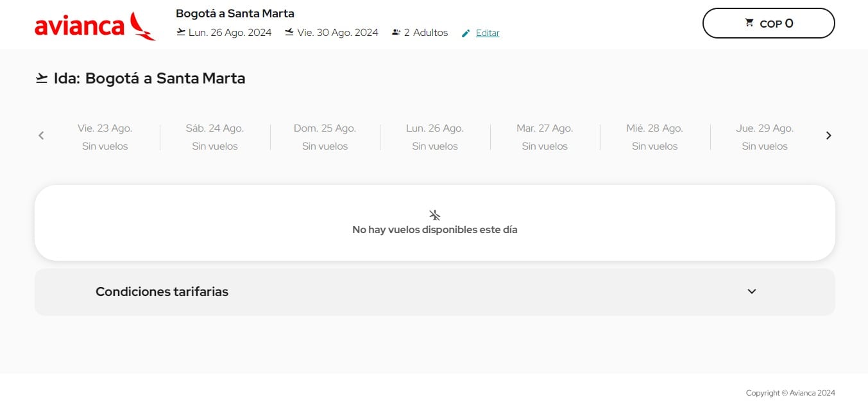Expand Condiciones tarifarias using its chevron
The image size is (868, 409).
(752, 292)
